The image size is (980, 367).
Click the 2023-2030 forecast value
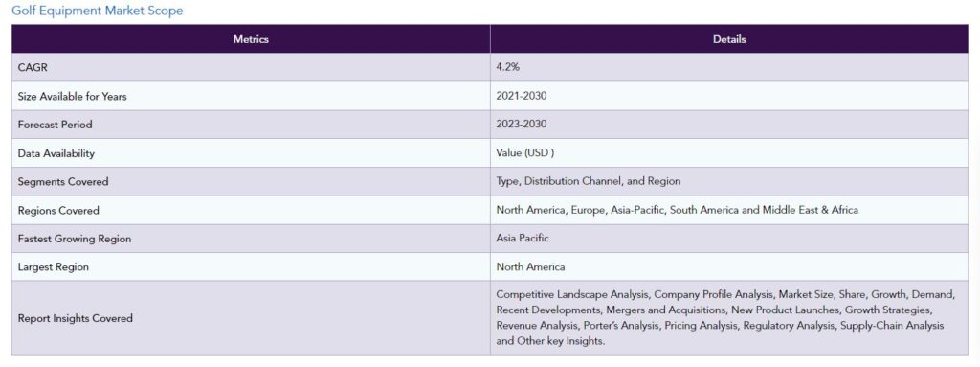click(522, 124)
